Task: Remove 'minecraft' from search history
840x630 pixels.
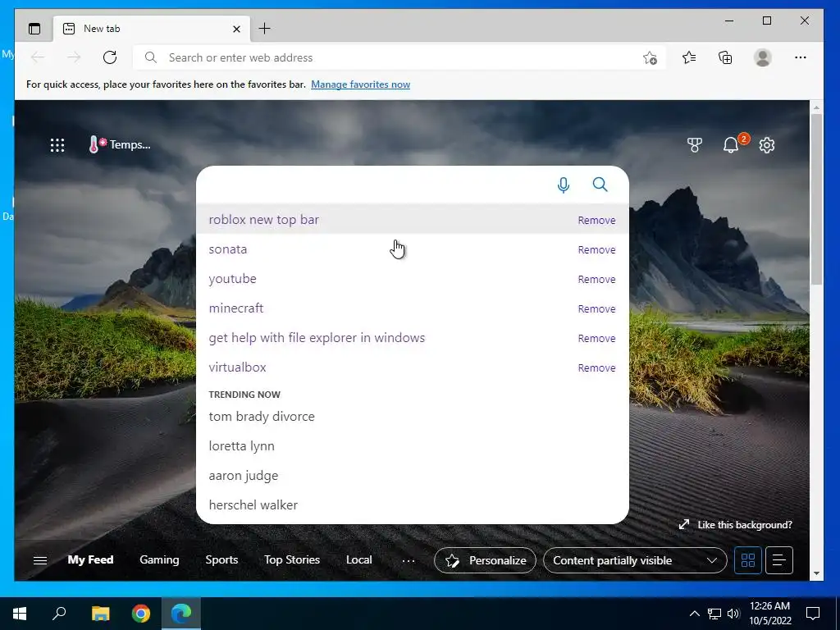Action: tap(596, 308)
